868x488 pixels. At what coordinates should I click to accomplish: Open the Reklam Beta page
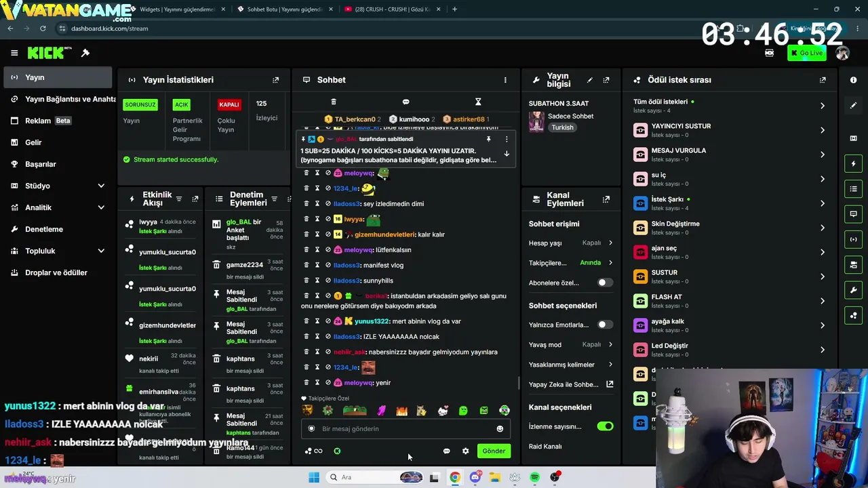pyautogui.click(x=58, y=121)
